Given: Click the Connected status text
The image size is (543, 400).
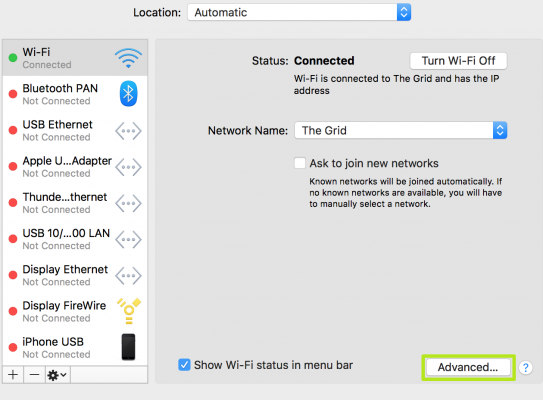Looking at the screenshot, I should pos(324,61).
